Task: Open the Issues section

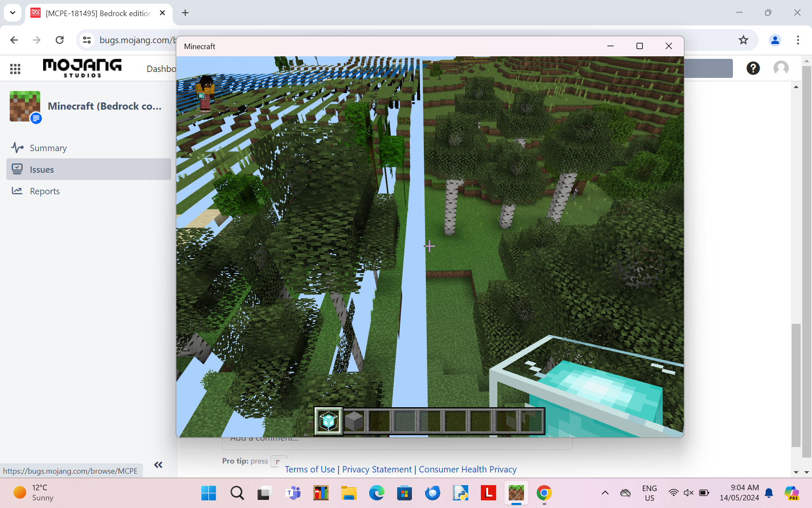Action: point(42,170)
